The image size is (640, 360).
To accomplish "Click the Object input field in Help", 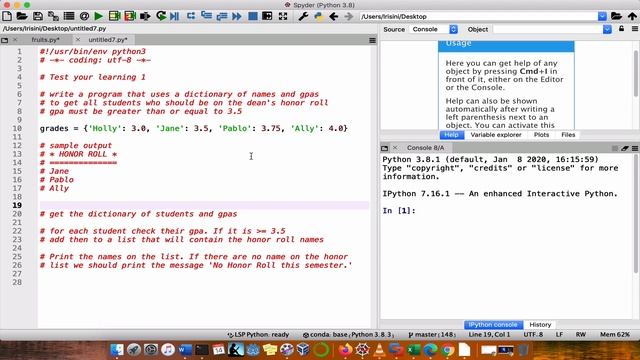I will 548,29.
